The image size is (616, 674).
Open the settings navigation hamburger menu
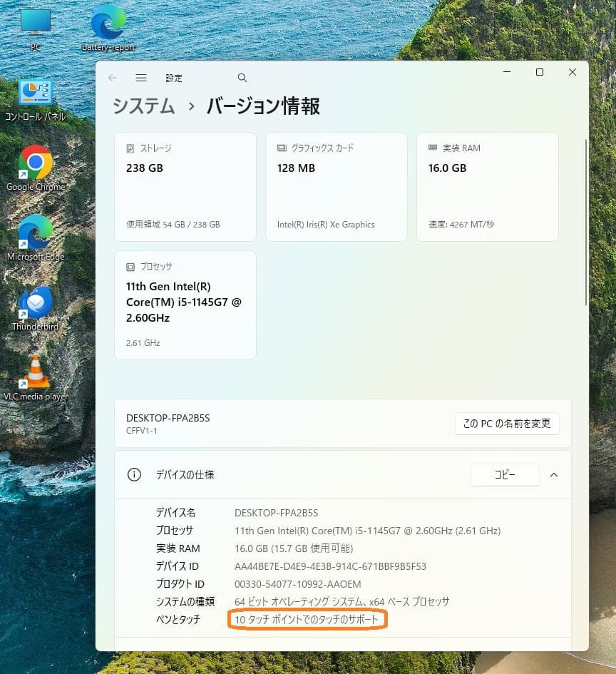tap(141, 78)
